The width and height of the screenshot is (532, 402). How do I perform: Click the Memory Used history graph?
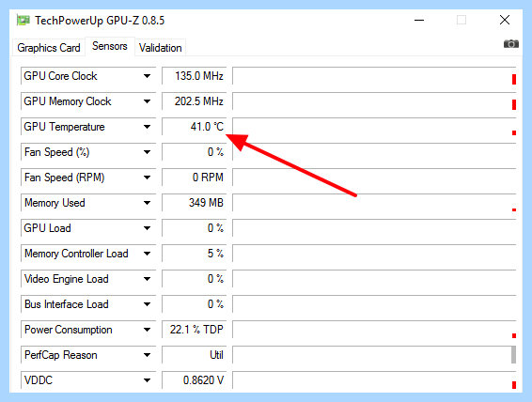tap(375, 203)
